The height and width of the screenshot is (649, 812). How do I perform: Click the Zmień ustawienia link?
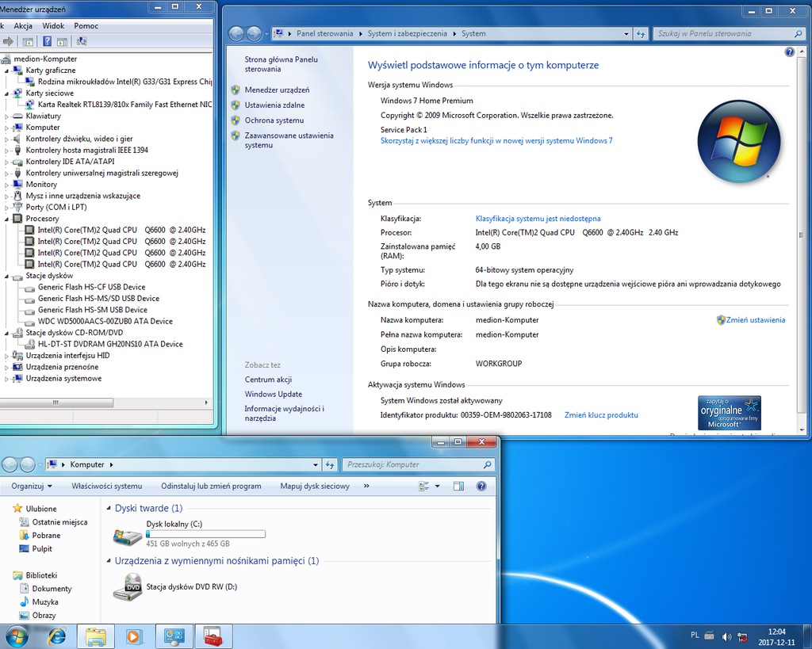[x=755, y=320]
